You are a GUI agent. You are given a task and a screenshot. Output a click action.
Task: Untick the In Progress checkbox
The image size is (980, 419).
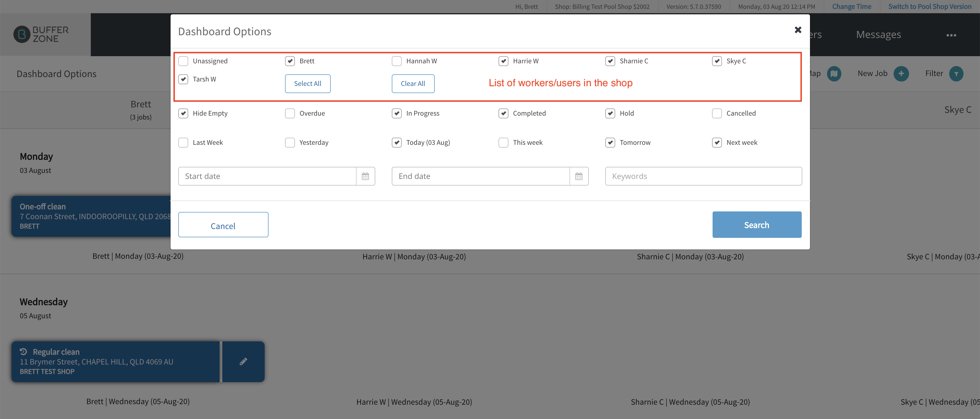pyautogui.click(x=397, y=113)
